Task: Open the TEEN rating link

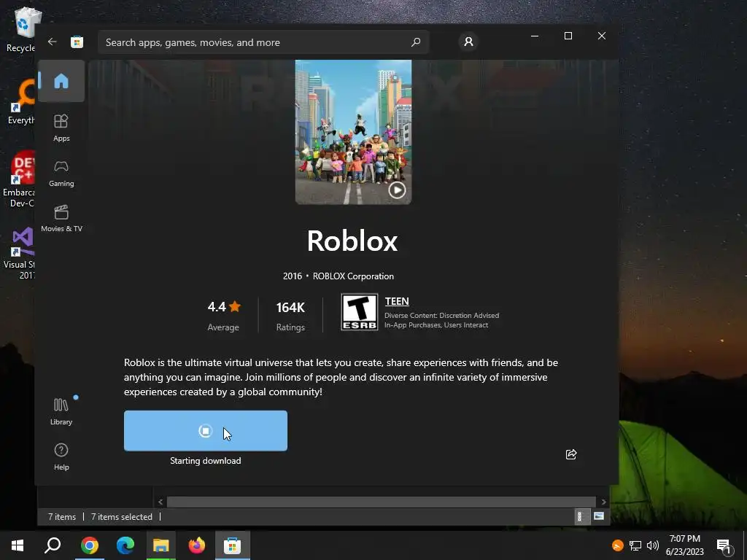Action: pyautogui.click(x=397, y=301)
